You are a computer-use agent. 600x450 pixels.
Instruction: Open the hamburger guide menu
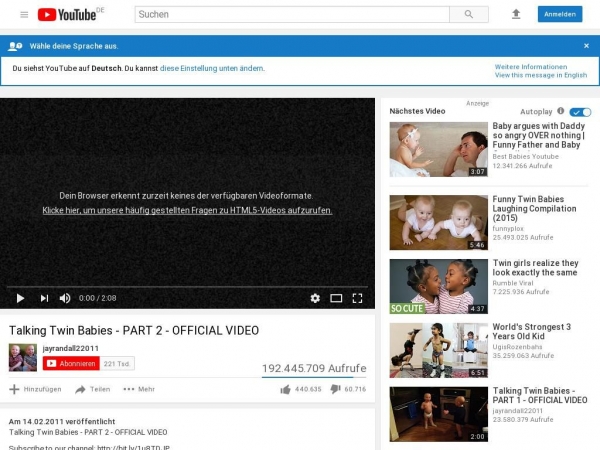[x=24, y=15]
